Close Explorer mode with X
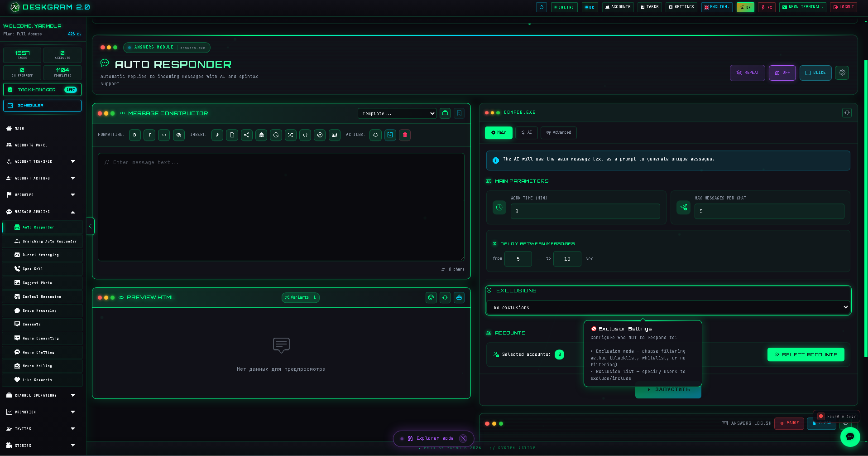868x456 pixels. tap(463, 438)
